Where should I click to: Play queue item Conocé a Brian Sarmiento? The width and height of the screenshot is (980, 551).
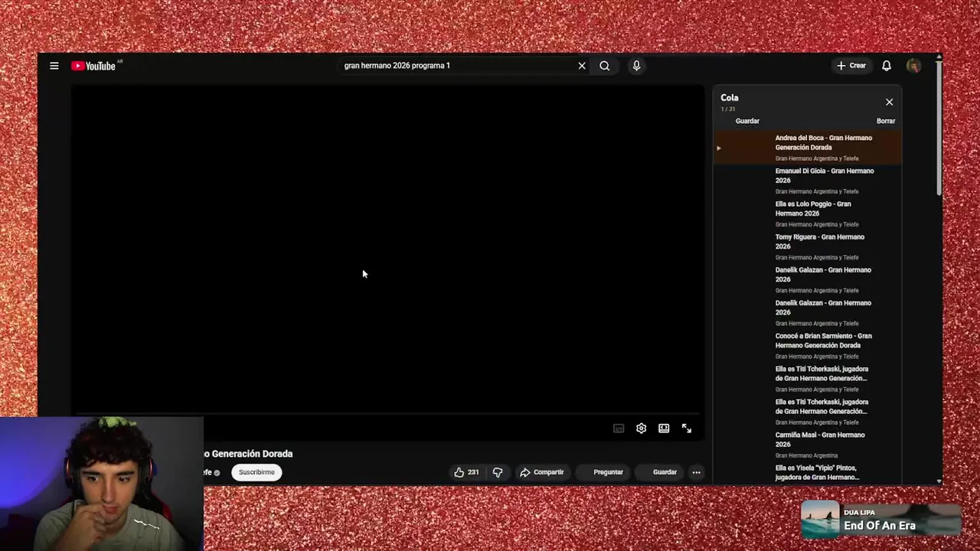[x=808, y=345]
